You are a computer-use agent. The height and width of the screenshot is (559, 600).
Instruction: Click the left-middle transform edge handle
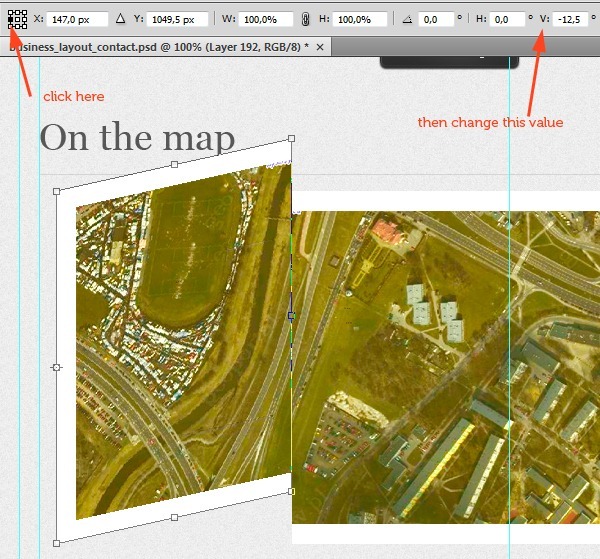56,367
